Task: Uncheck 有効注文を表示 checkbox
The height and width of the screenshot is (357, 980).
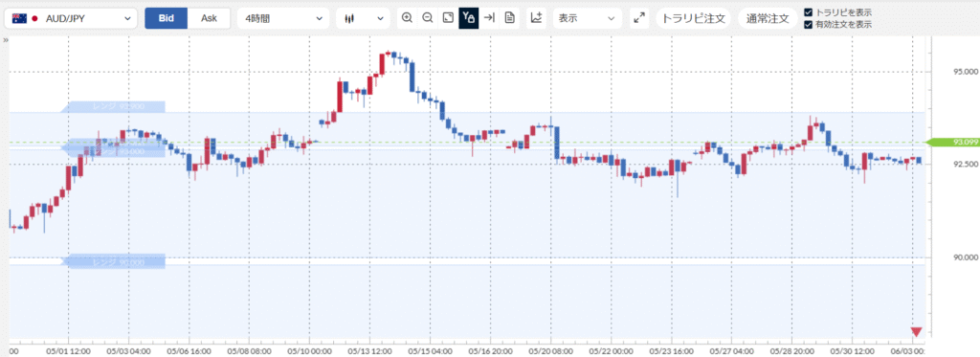Action: tap(809, 25)
